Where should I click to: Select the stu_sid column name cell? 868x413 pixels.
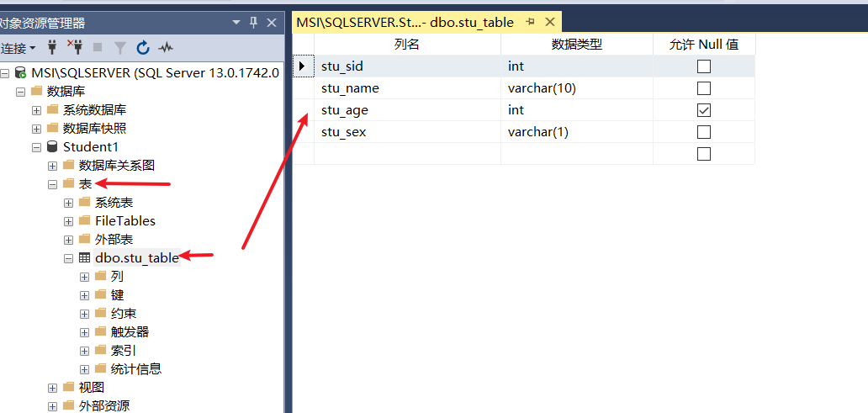(407, 66)
